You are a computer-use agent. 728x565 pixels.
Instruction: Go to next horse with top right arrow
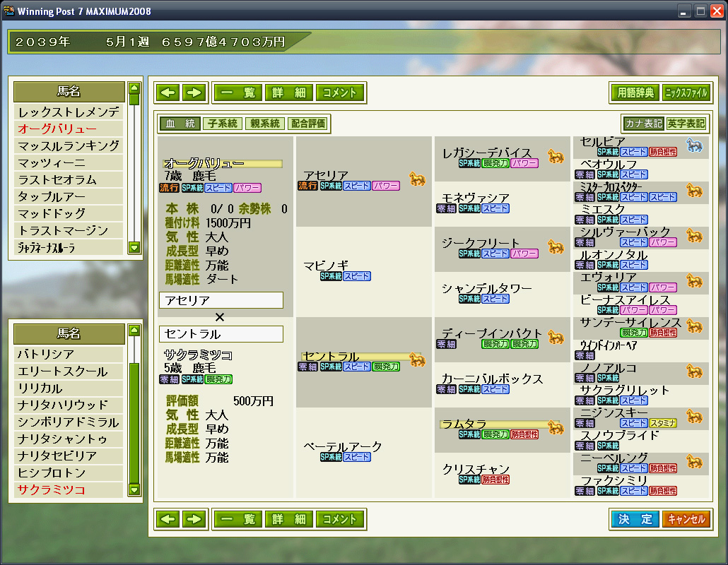click(x=194, y=93)
